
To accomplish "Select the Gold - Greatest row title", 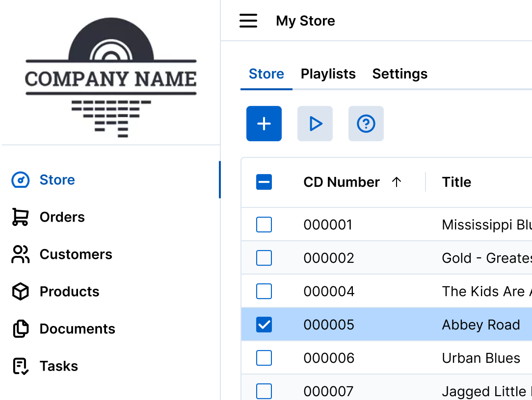I will pyautogui.click(x=486, y=258).
